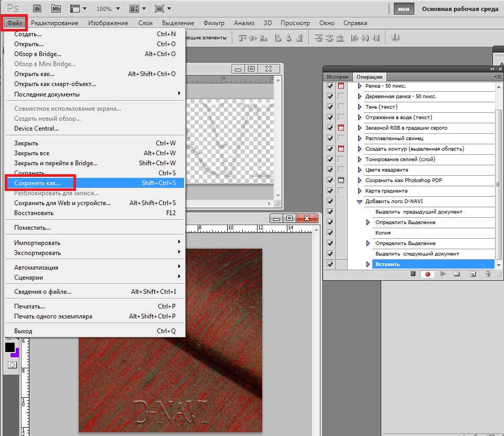Screen dimensions: 504x436
Task: Create a new action in Actions panel
Action: [473, 274]
